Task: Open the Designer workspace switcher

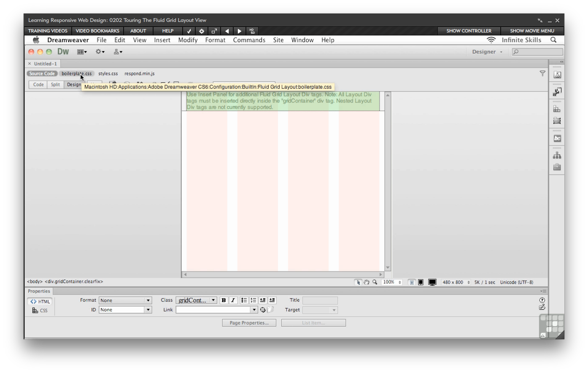Action: point(487,52)
